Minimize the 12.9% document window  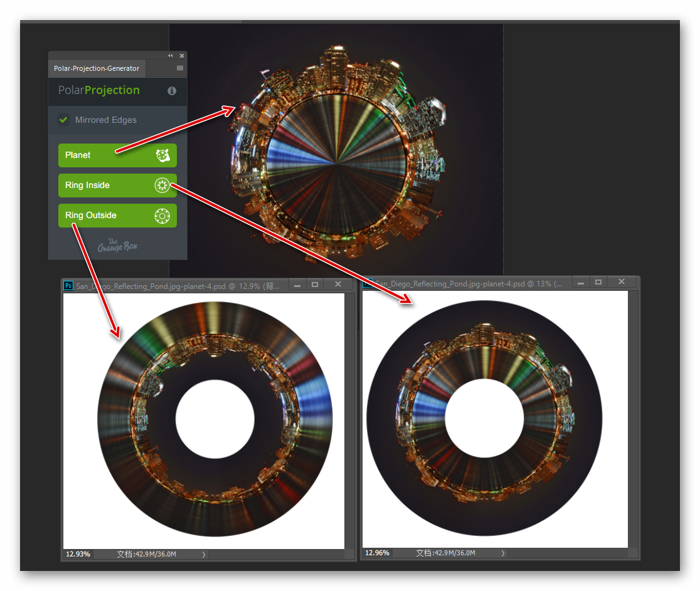click(x=297, y=285)
